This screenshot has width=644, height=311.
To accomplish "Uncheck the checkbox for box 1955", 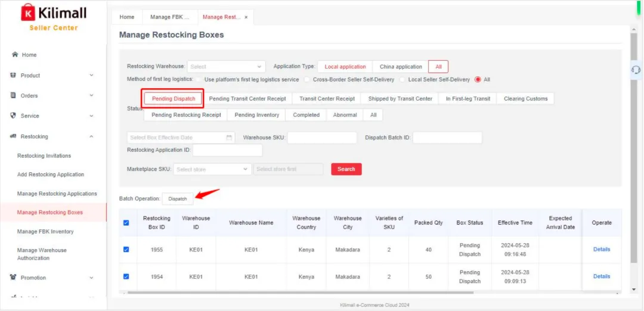I will tap(126, 250).
